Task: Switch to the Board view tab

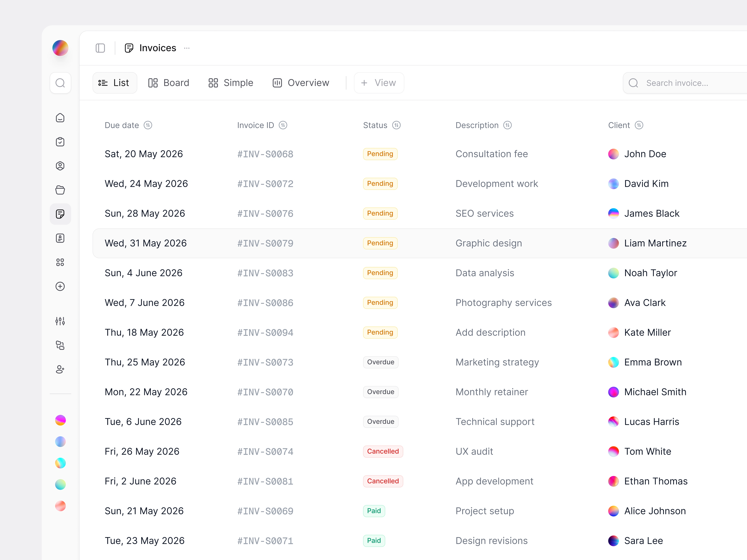Action: click(169, 83)
